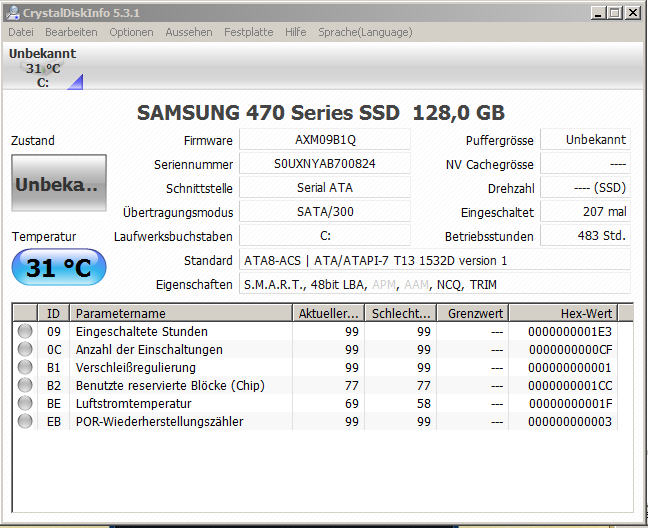Click the Aktueller... column header
Viewport: 648px width, 528px height.
(329, 314)
